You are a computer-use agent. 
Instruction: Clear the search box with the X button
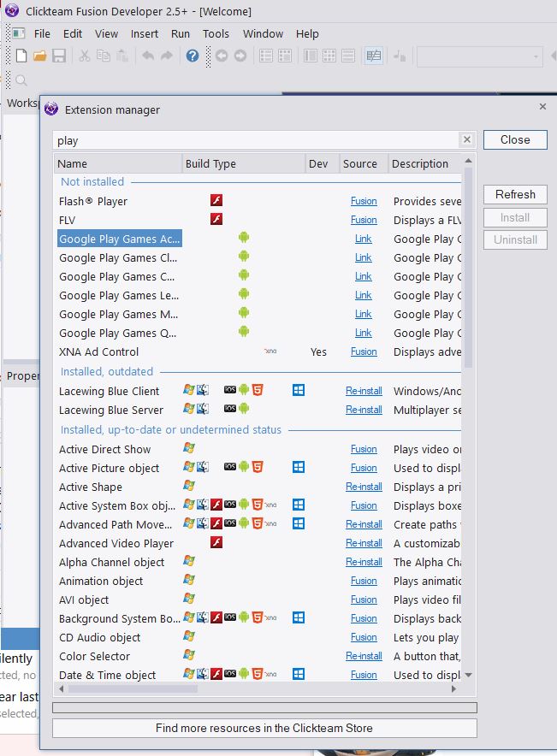(467, 140)
